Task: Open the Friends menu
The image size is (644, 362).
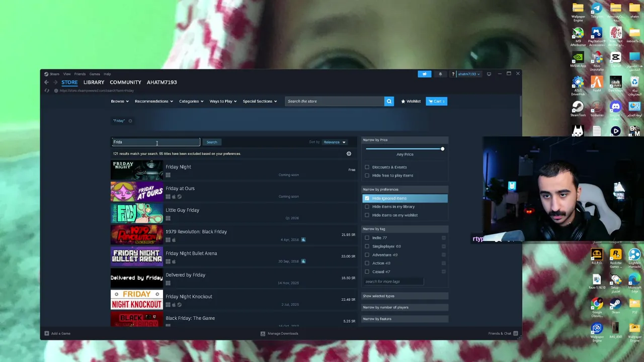Action: [80, 74]
